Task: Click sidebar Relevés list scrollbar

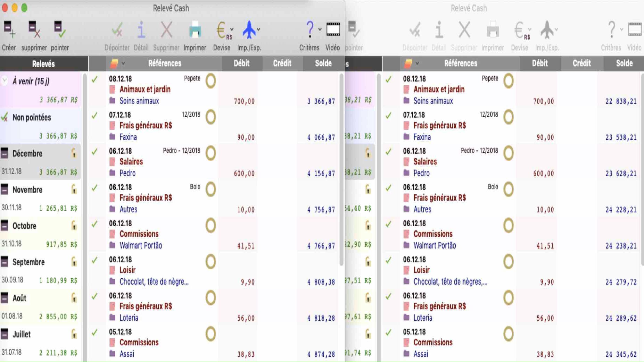Action: point(85,217)
